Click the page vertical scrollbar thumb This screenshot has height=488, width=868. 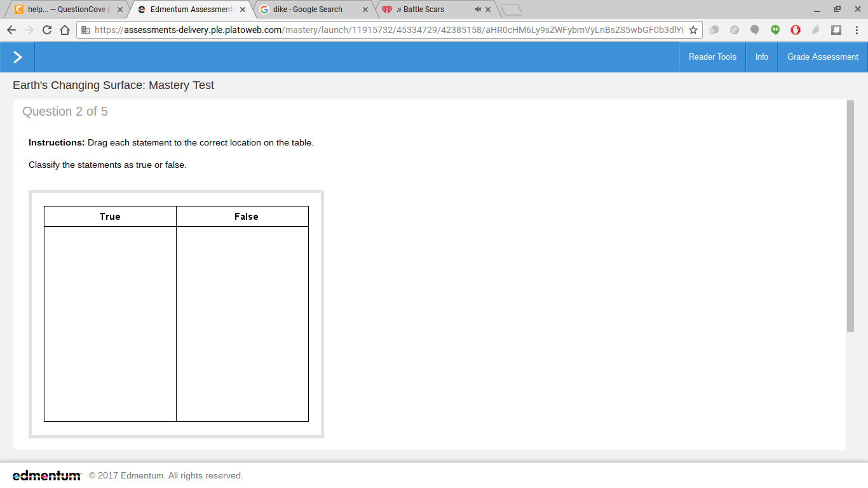coord(850,216)
